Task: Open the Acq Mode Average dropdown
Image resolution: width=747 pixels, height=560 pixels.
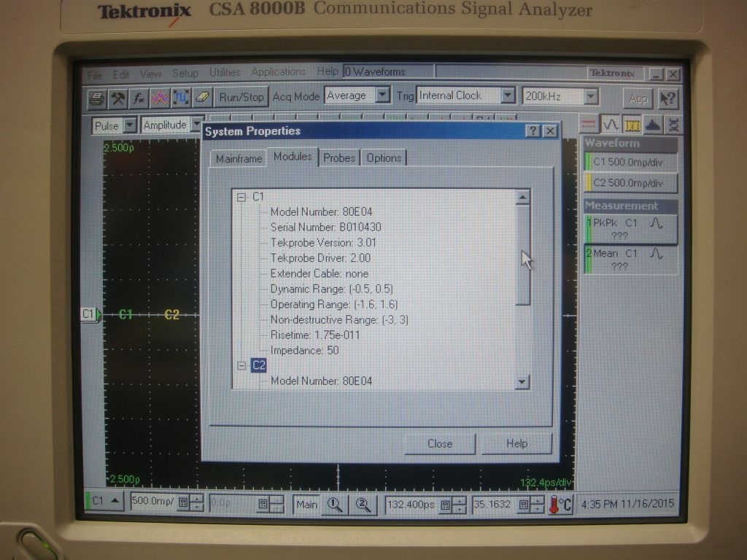Action: 382,96
